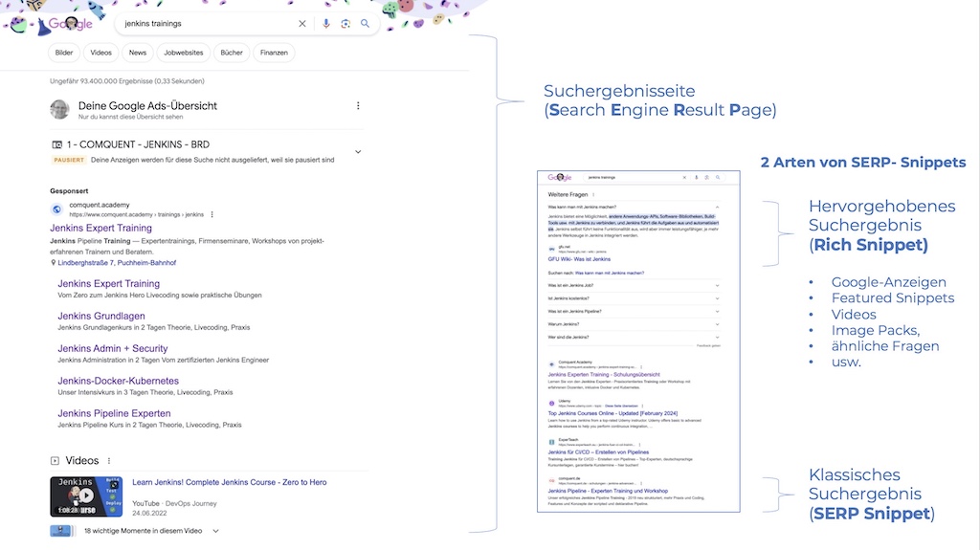980x550 pixels.
Task: Open the Jenkins Grundlagen sitelink
Action: point(101,317)
